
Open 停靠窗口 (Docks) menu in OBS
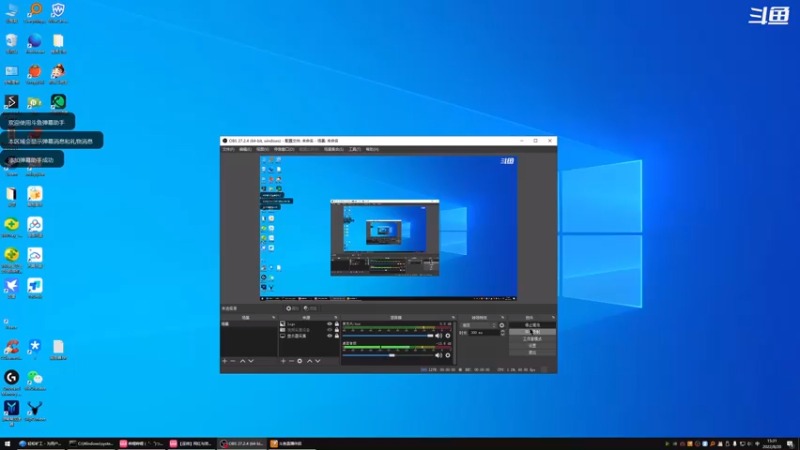[x=284, y=149]
